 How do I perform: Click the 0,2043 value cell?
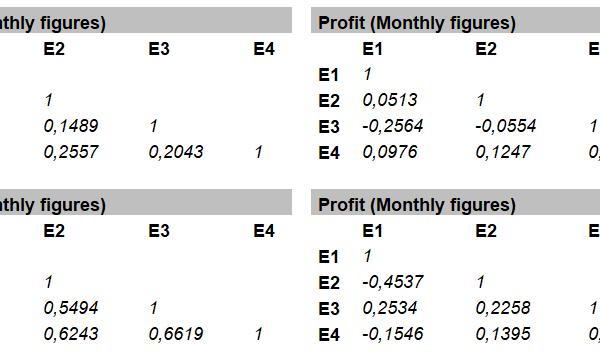point(176,152)
